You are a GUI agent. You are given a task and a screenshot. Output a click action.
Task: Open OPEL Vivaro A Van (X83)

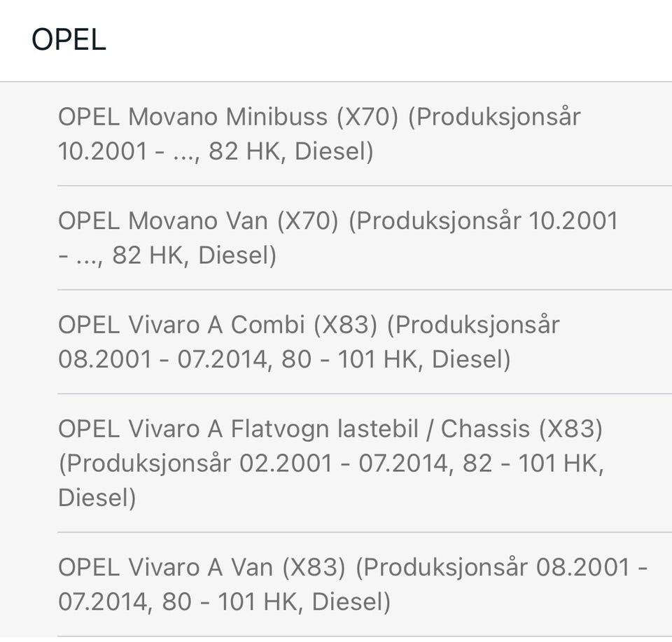(352, 584)
